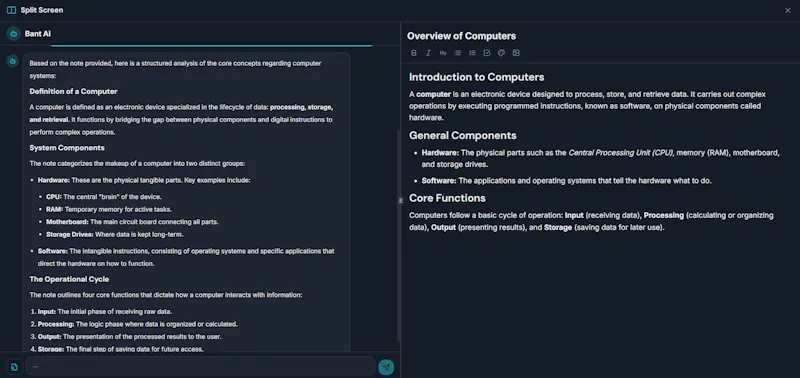Click the Core Functions heading
Viewport: 800px width, 378px height.
pyautogui.click(x=447, y=198)
